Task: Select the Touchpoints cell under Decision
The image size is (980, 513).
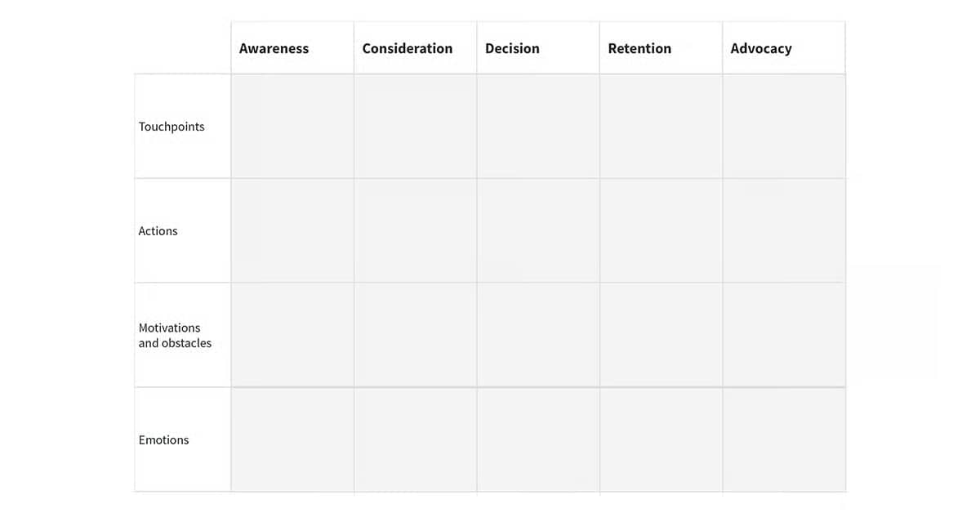Action: (538, 127)
